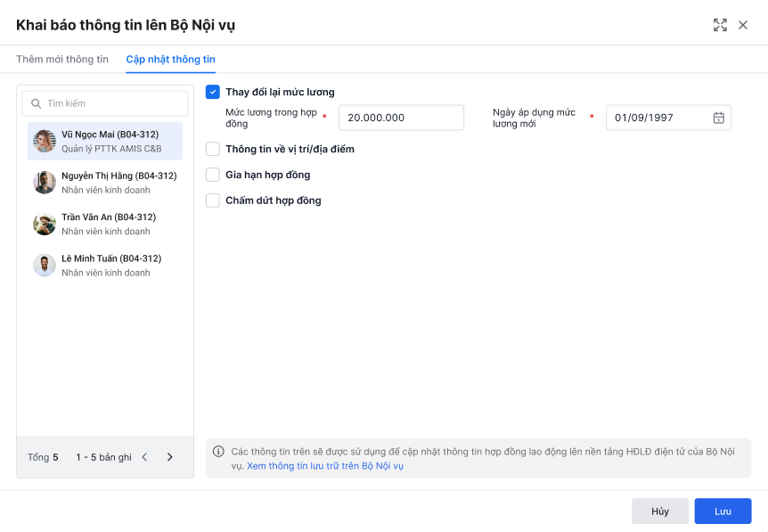Screen dimensions: 768x532
Task: Tick the Chấm dứt hợp đồng checkbox
Action: (x=213, y=201)
